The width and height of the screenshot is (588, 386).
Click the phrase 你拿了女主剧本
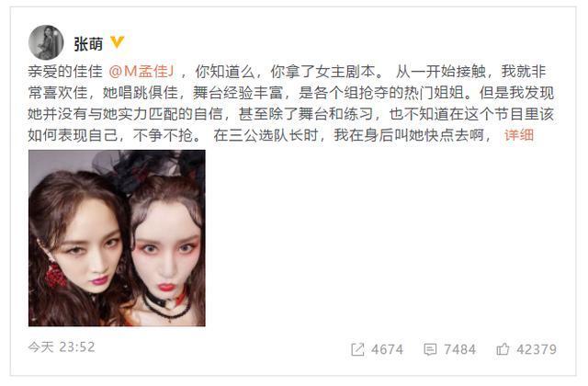click(322, 72)
